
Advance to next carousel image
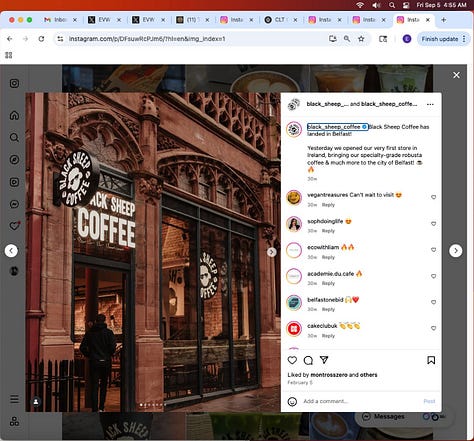click(272, 252)
